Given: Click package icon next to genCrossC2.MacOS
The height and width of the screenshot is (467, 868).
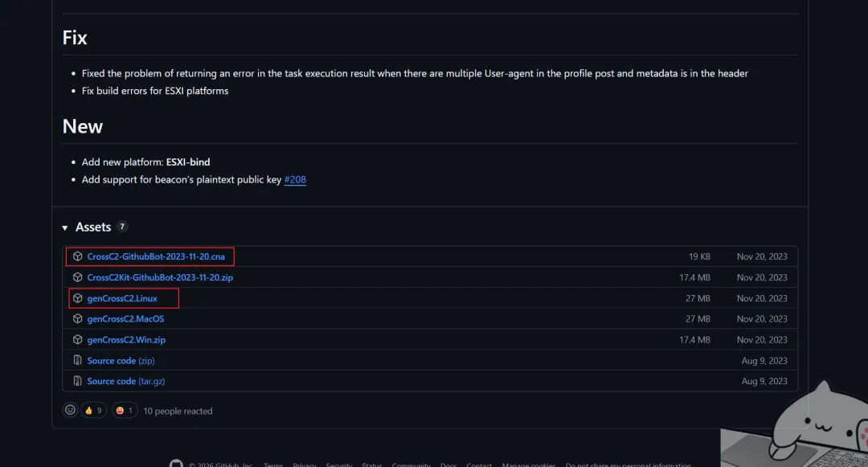Looking at the screenshot, I should pos(77,319).
